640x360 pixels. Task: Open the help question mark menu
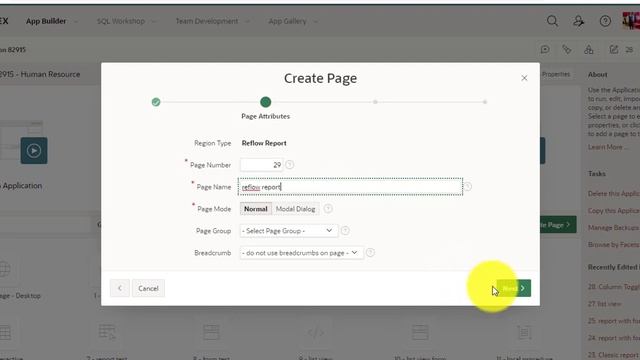click(x=605, y=21)
